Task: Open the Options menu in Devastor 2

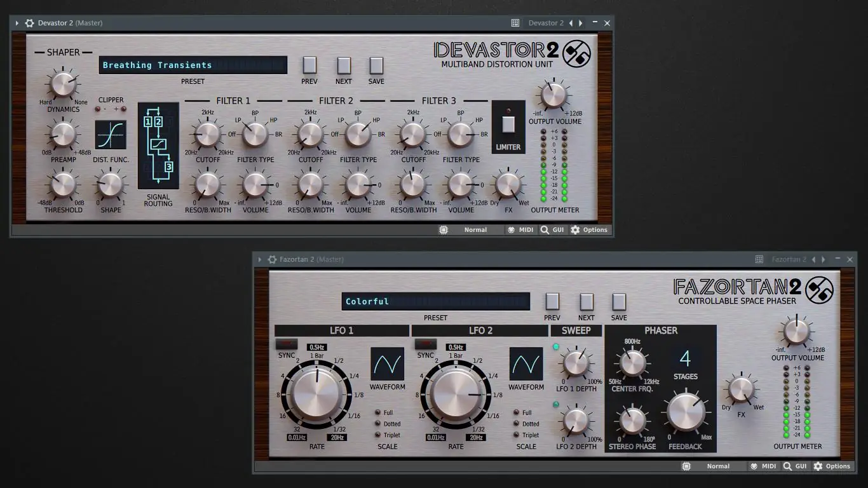Action: pyautogui.click(x=589, y=230)
